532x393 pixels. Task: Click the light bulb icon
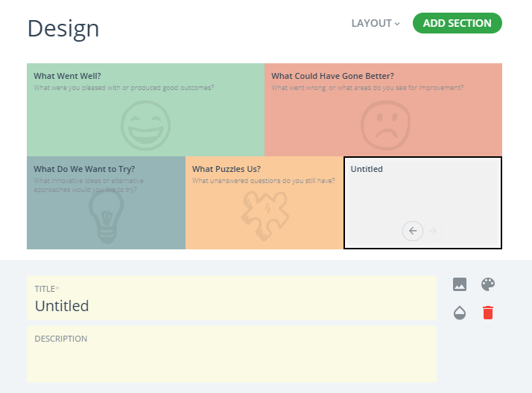click(107, 217)
